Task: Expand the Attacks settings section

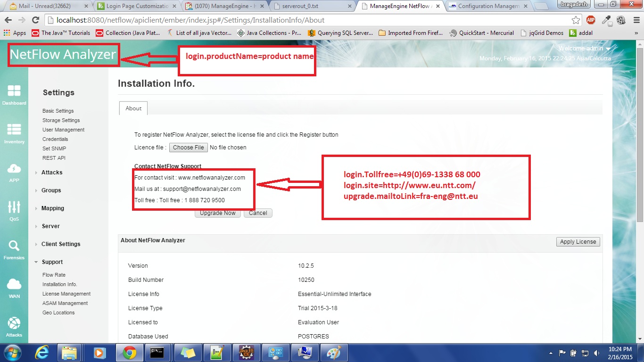Action: [x=51, y=173]
